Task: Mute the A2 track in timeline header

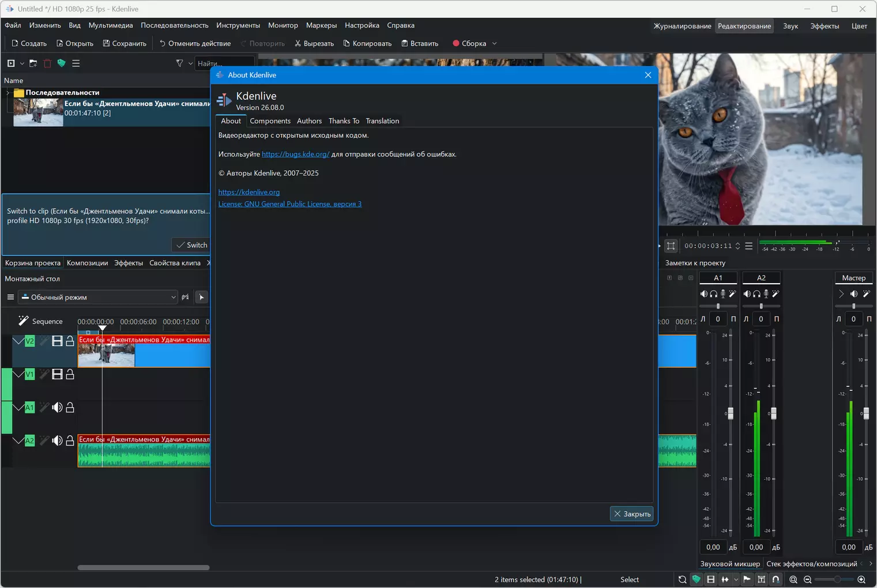Action: pyautogui.click(x=57, y=440)
